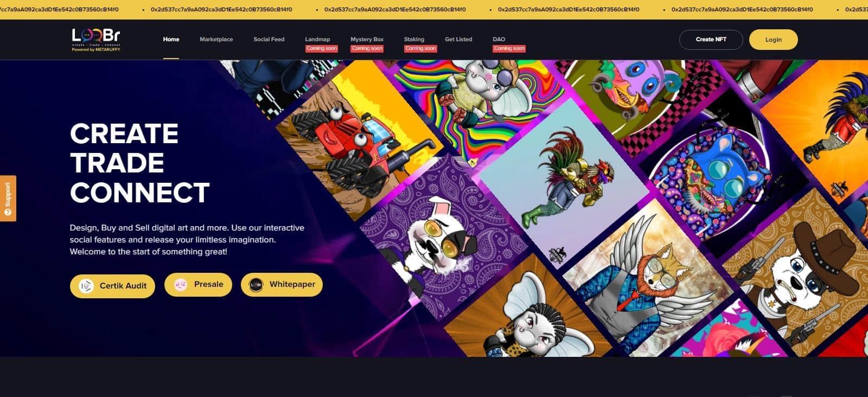This screenshot has width=868, height=397.
Task: Click the LooBr logo in the header
Action: (x=96, y=40)
